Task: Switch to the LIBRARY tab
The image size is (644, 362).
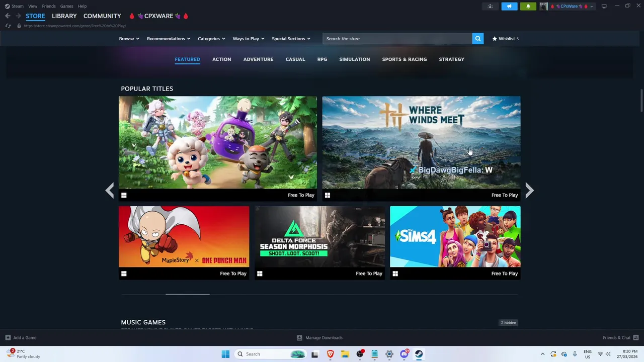Action: [64, 16]
